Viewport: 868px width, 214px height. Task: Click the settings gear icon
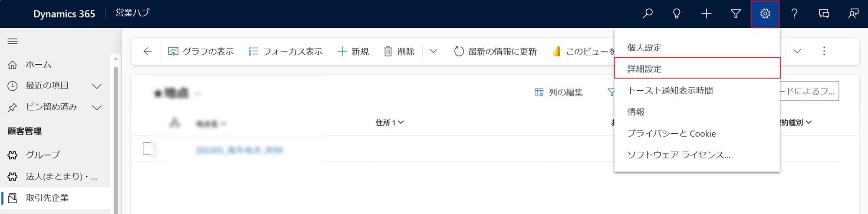(765, 13)
